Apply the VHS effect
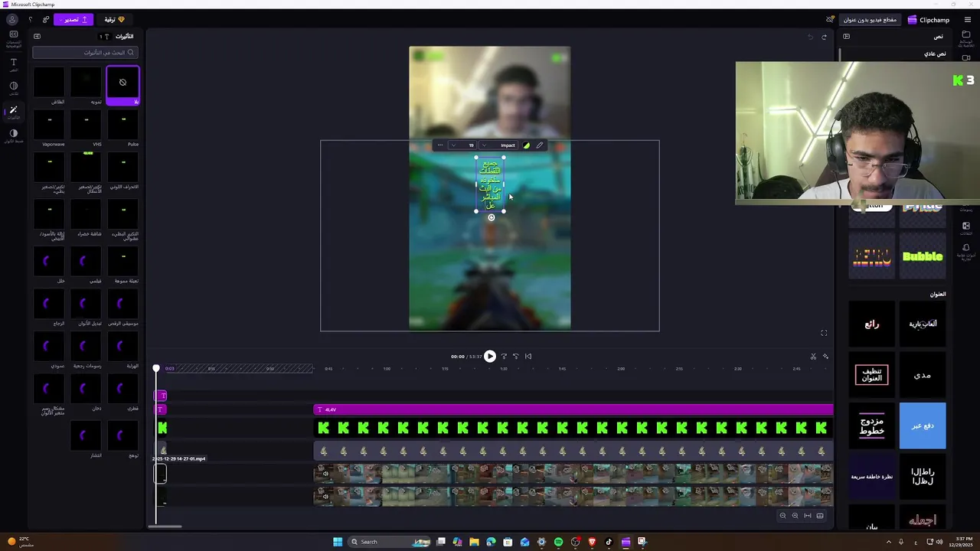Screen dimensions: 980x551 (86, 125)
